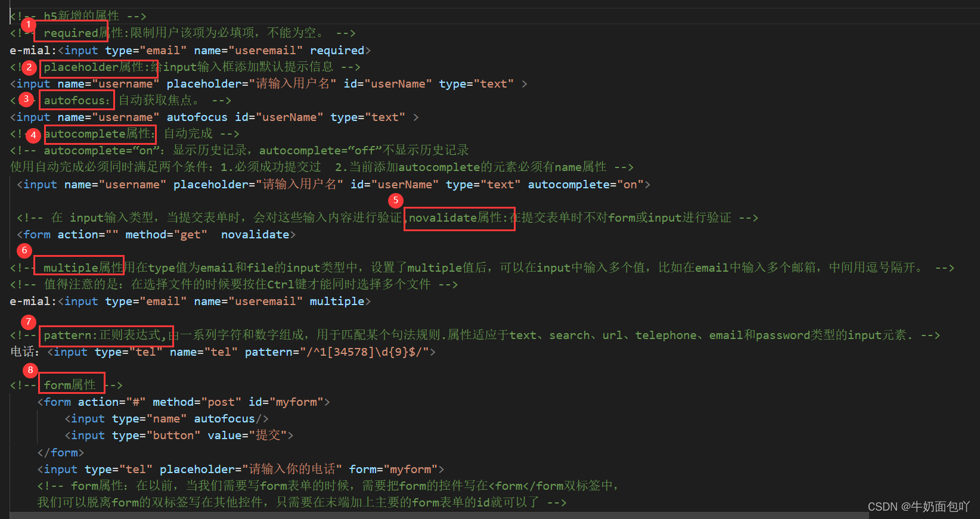Screen dimensions: 980x519
Task: Click the "h5新增的属性" comment line
Action: [x=78, y=16]
